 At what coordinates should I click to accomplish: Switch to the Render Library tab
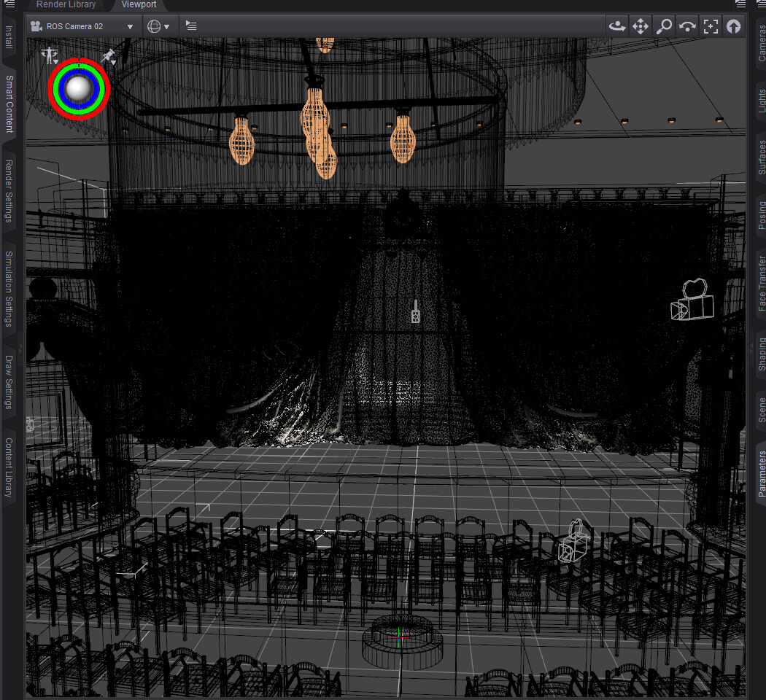pyautogui.click(x=66, y=4)
